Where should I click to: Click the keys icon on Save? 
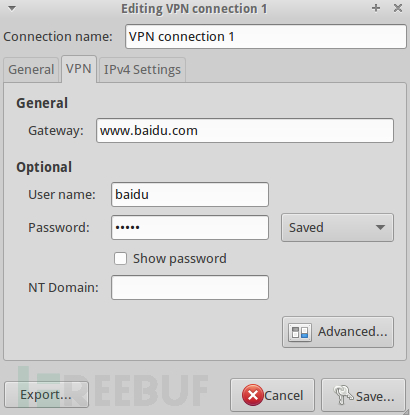point(343,395)
